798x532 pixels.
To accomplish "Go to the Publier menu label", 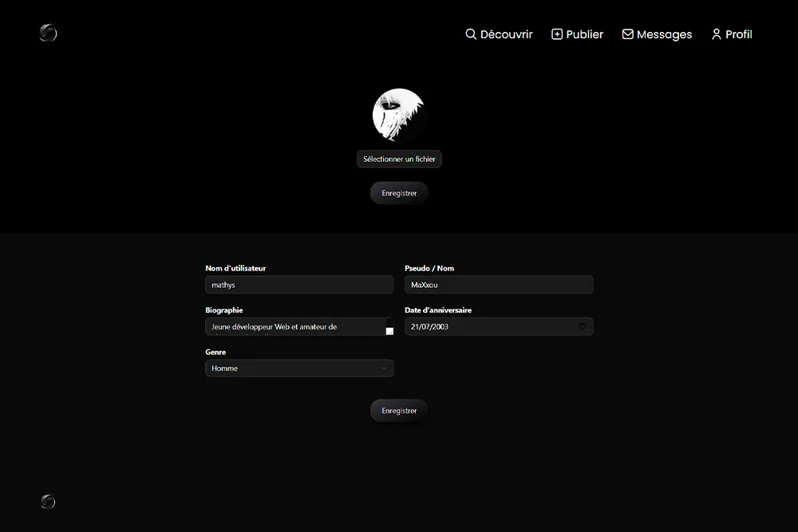I will click(x=584, y=34).
